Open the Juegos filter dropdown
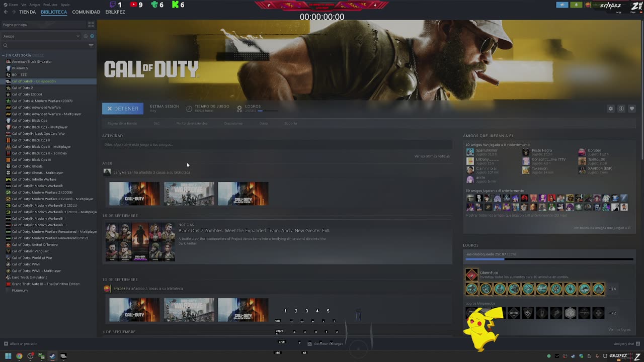The image size is (644, 362). 40,36
